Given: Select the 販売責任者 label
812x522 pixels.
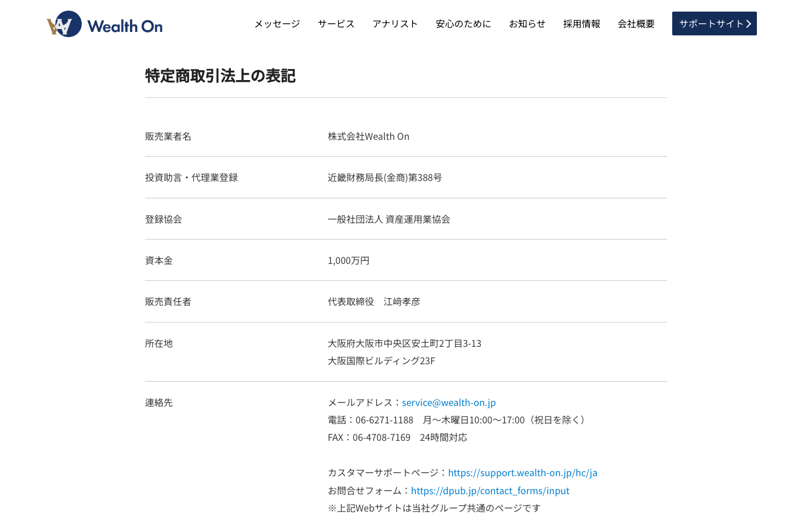Looking at the screenshot, I should [168, 302].
